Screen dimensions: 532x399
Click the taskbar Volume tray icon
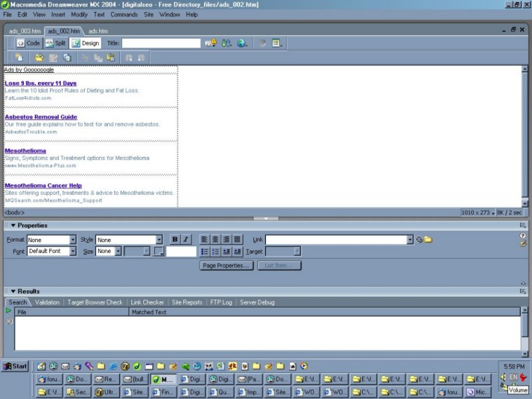click(x=503, y=377)
